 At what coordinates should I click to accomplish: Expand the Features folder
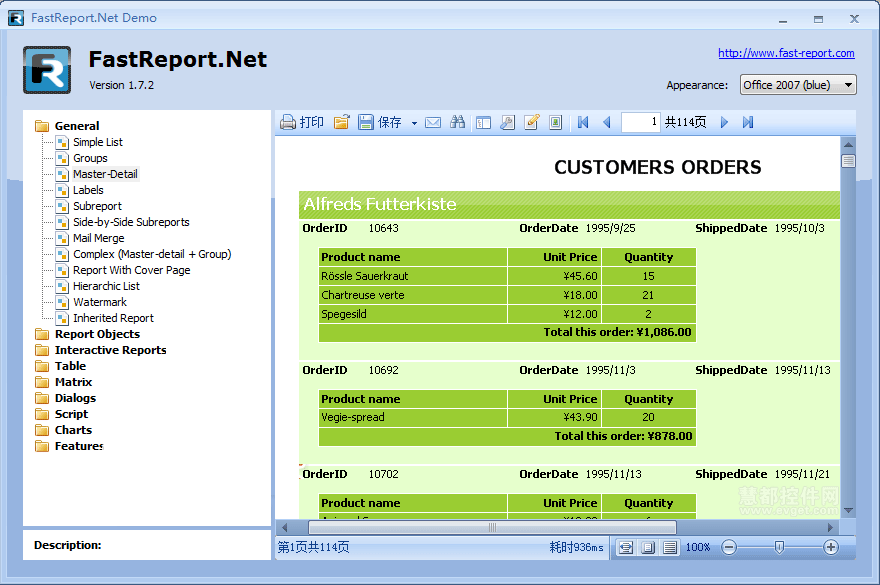point(42,446)
